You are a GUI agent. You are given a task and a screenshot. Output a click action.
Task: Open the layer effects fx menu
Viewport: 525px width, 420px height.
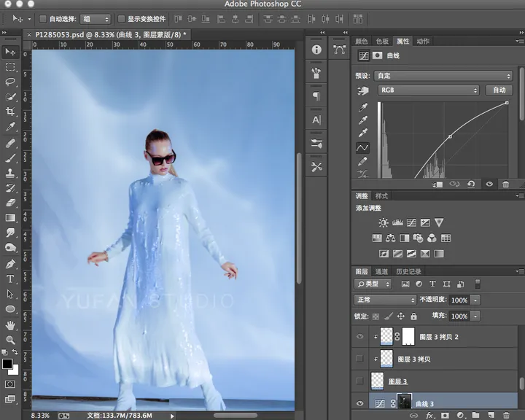[x=429, y=416]
